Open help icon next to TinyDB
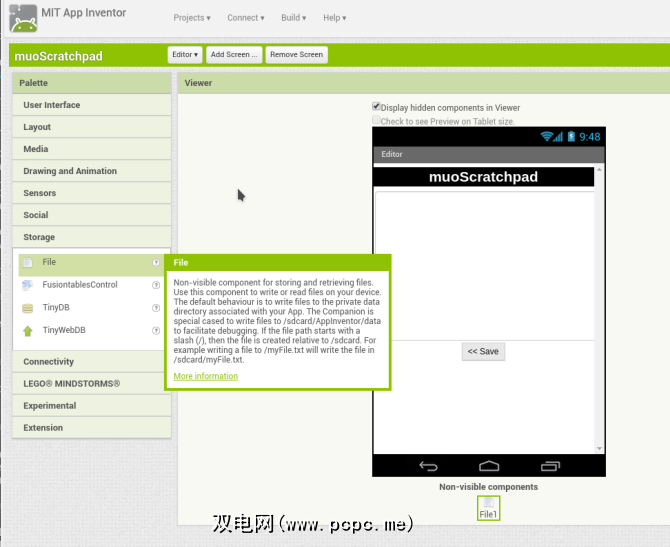 (156, 308)
